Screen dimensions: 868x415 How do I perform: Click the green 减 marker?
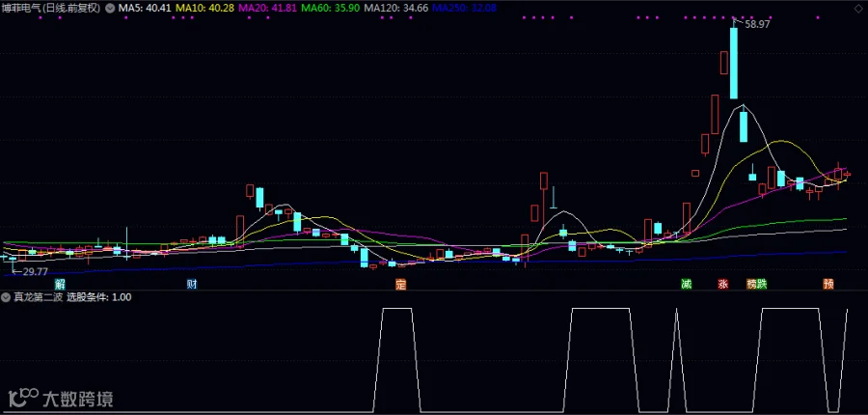tap(687, 285)
